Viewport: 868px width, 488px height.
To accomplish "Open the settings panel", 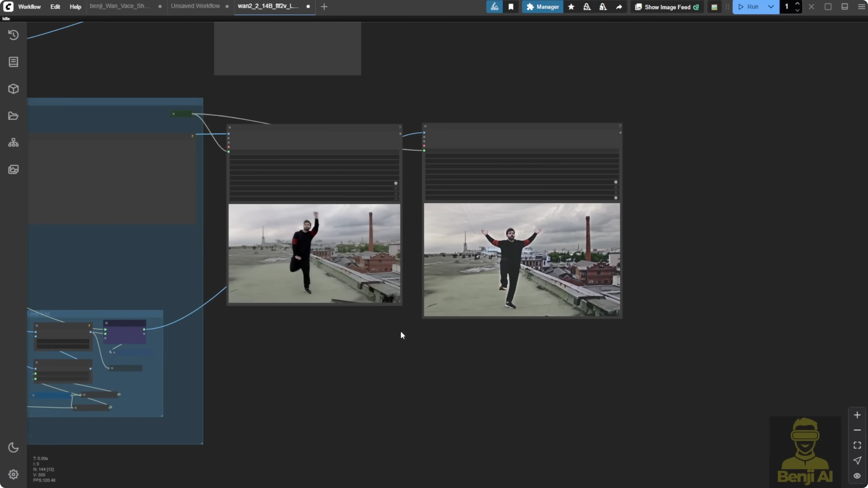I will pyautogui.click(x=13, y=474).
